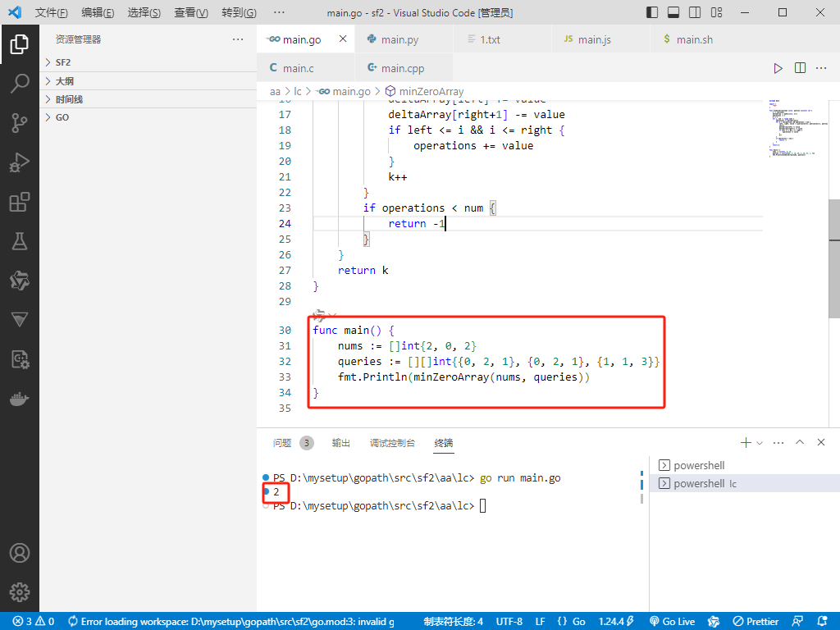Switch to the 1.txt tab
This screenshot has height=630, width=840.
pos(502,39)
